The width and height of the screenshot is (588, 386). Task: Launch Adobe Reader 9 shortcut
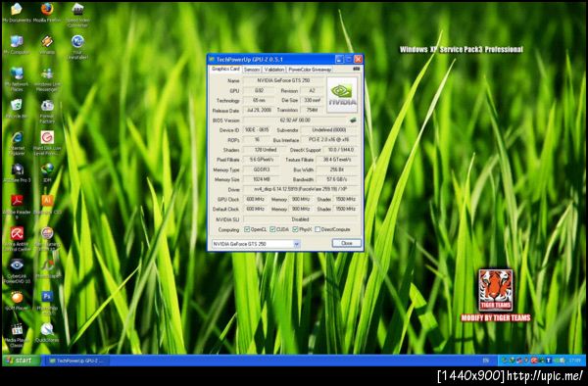(x=17, y=207)
